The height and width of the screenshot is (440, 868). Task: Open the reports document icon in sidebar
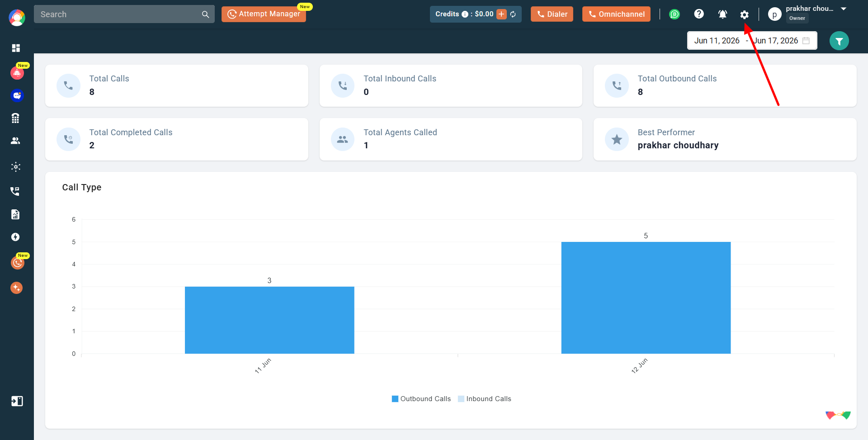(16, 214)
